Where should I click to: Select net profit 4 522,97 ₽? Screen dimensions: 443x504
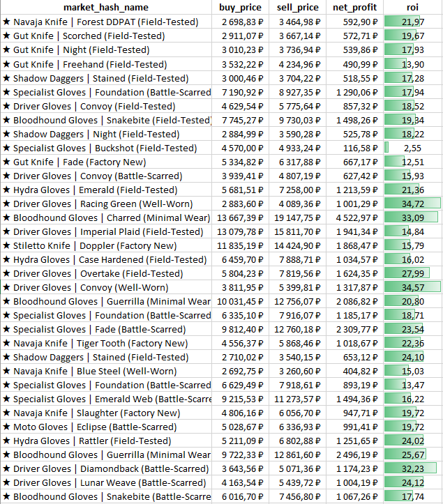354,217
